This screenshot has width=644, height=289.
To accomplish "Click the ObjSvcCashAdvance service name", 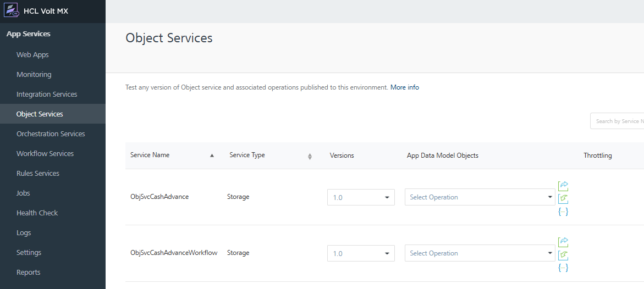I will [x=159, y=197].
